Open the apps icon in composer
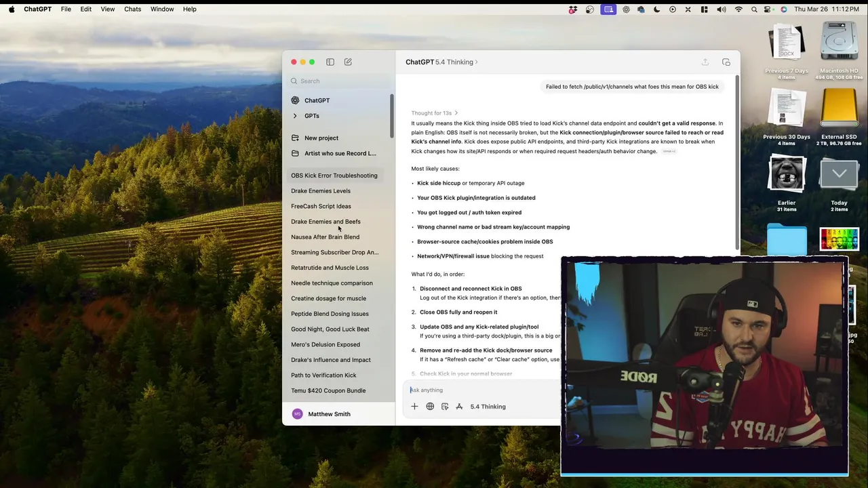 (459, 407)
